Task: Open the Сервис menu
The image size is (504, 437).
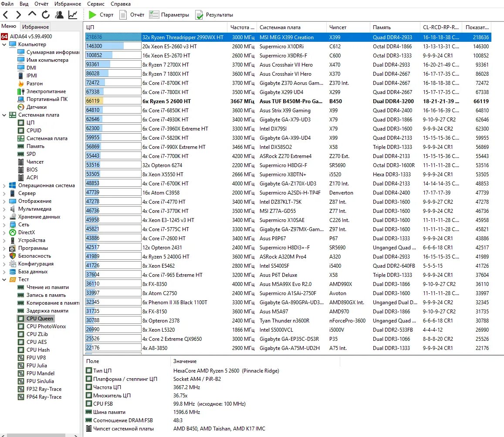Action: coord(95,4)
